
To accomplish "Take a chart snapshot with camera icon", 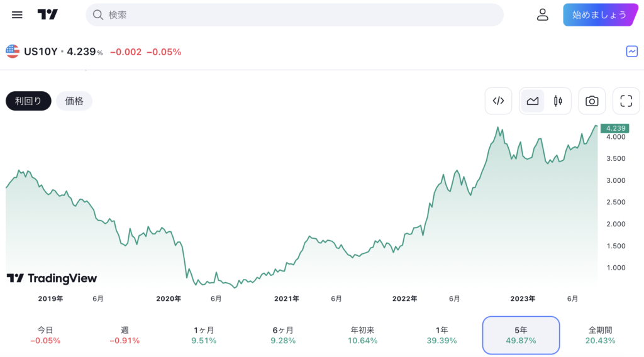I will tap(592, 101).
